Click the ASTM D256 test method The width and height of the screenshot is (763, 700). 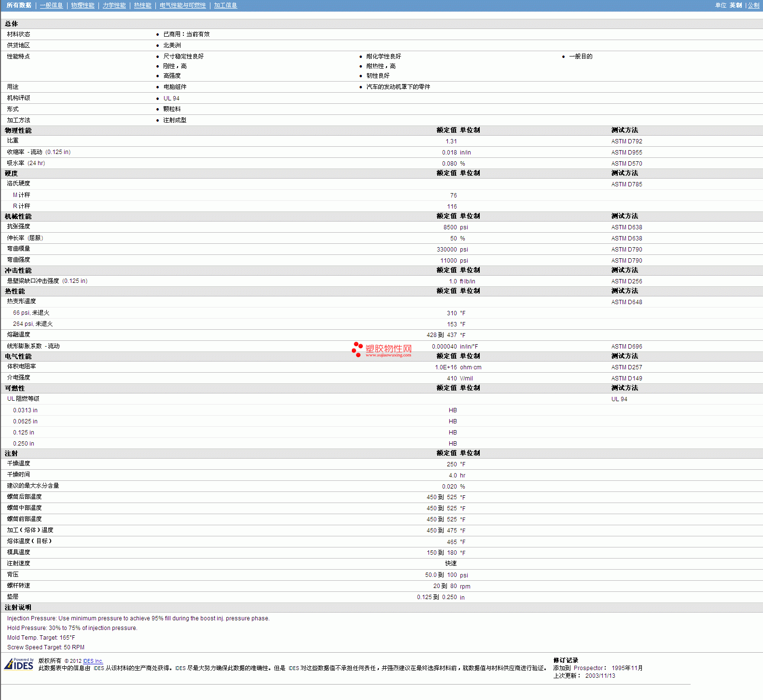pyautogui.click(x=626, y=281)
